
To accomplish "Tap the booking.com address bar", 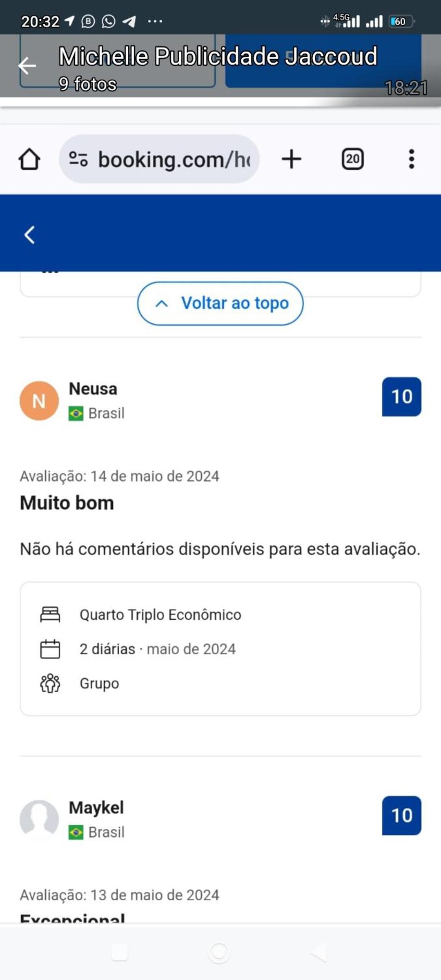I will pyautogui.click(x=174, y=159).
